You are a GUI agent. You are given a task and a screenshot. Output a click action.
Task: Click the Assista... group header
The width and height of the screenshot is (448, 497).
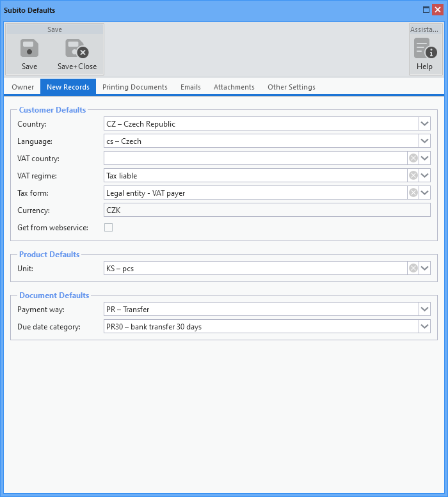tap(424, 29)
